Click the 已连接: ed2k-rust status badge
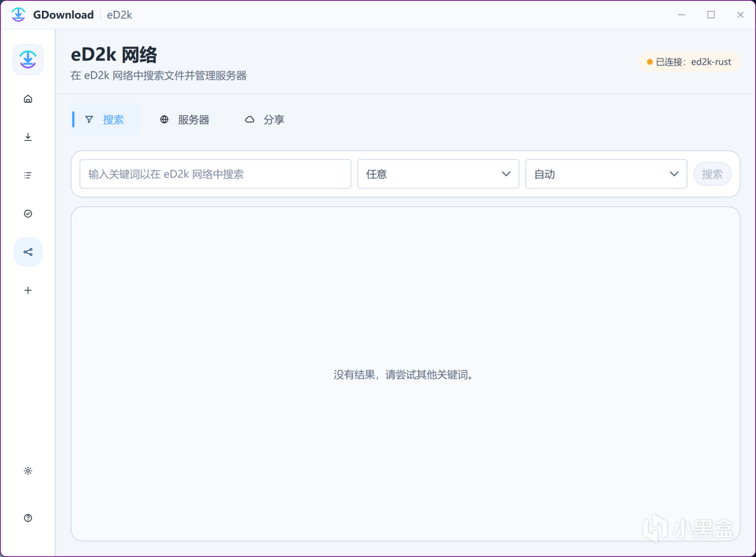Screen dimensions: 756x557 [x=689, y=62]
